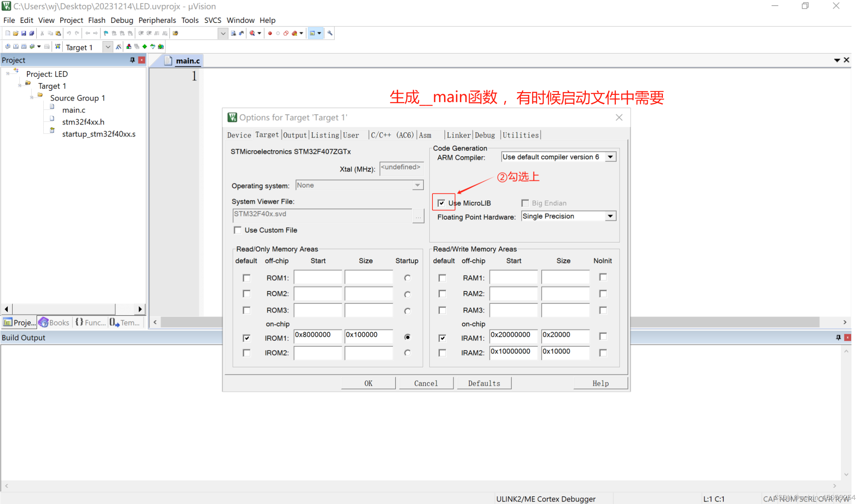Click the Manage Project Items blocks icon

pos(129,46)
